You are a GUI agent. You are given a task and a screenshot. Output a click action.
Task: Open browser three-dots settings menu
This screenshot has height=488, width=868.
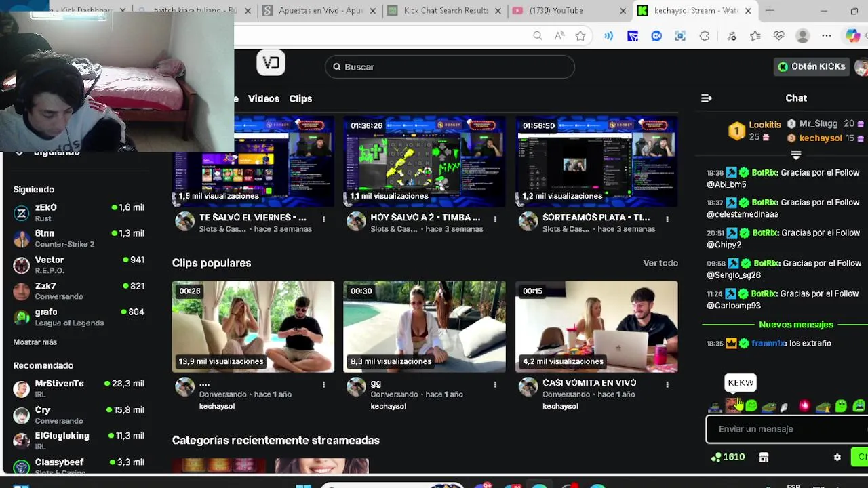827,36
